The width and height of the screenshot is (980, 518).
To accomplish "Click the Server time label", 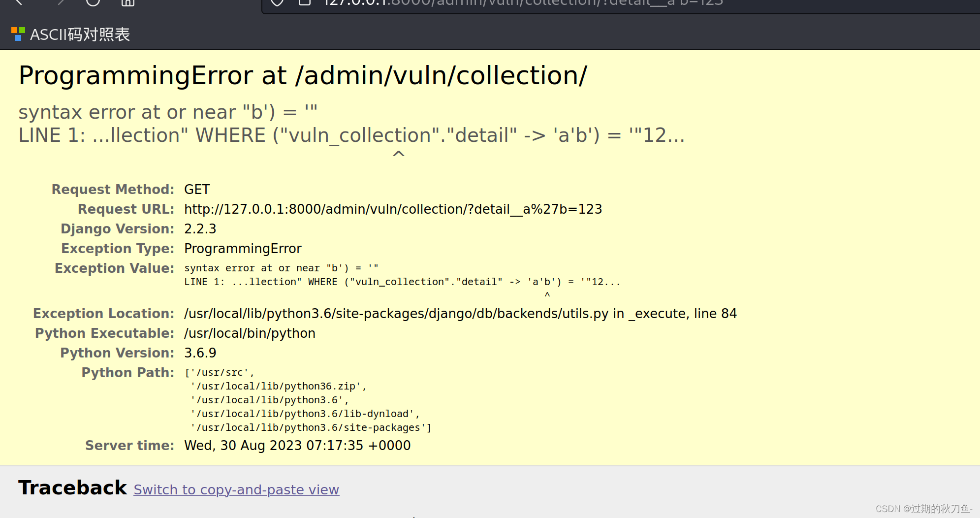I will point(129,446).
